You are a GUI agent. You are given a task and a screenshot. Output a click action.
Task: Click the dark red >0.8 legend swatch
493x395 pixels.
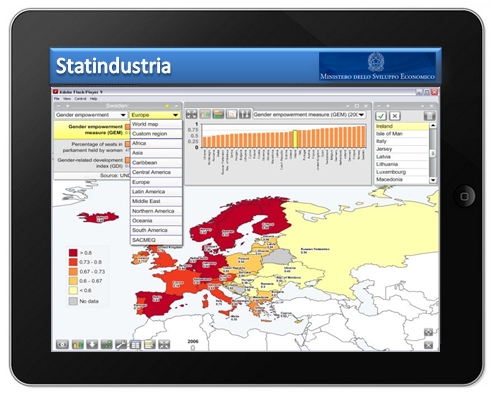73,253
